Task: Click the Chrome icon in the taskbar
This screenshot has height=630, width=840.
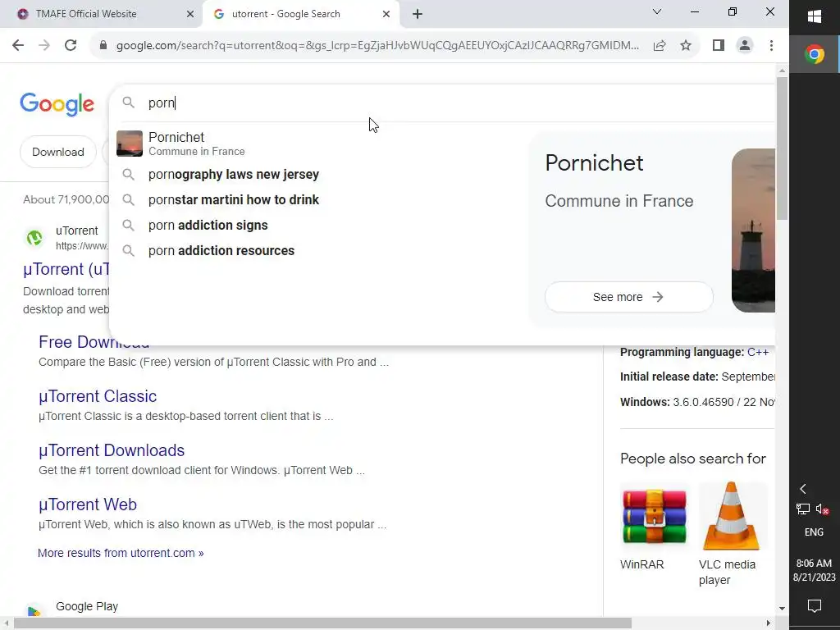Action: (x=815, y=54)
